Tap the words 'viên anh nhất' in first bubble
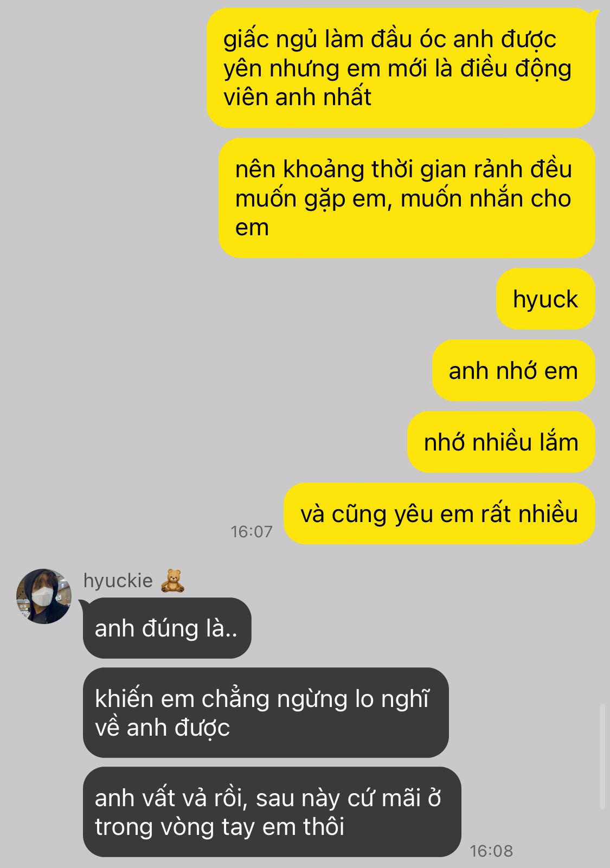 coord(297,98)
